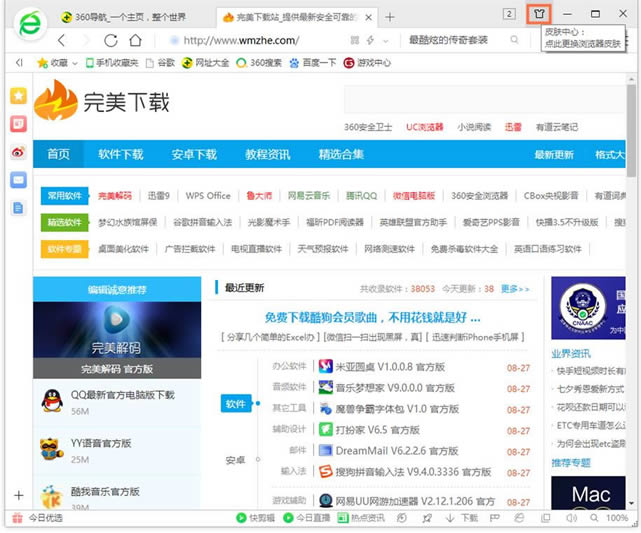
Task: Click the 精选软件 green label
Action: 65,222
